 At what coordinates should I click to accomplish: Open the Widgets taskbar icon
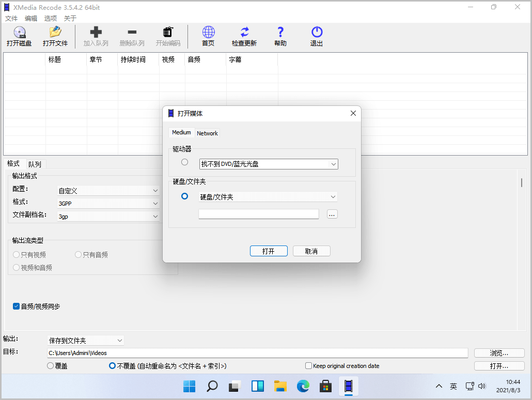pos(258,387)
